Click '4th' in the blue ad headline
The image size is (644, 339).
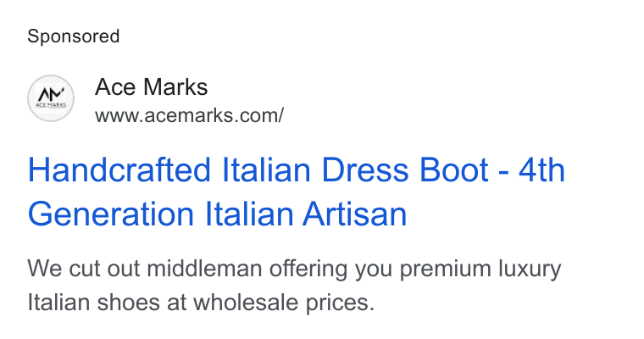(541, 169)
